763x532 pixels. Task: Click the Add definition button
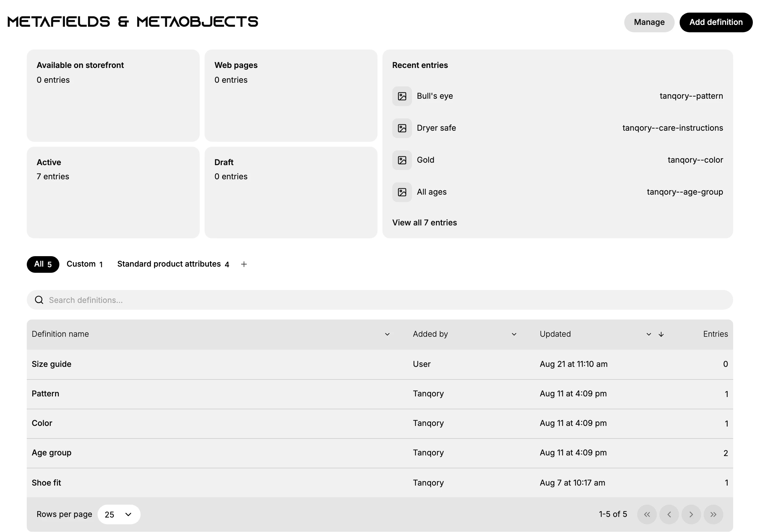pos(716,22)
